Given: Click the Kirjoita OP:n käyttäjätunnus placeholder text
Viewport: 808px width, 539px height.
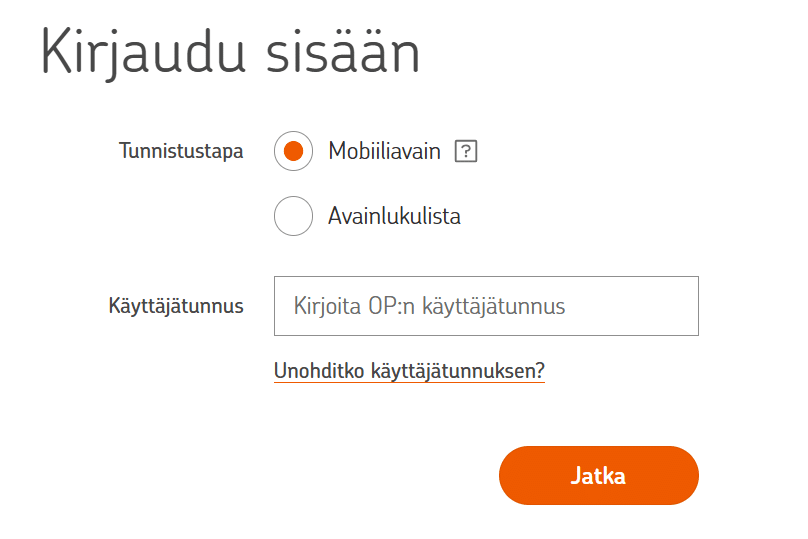Looking at the screenshot, I should click(429, 306).
